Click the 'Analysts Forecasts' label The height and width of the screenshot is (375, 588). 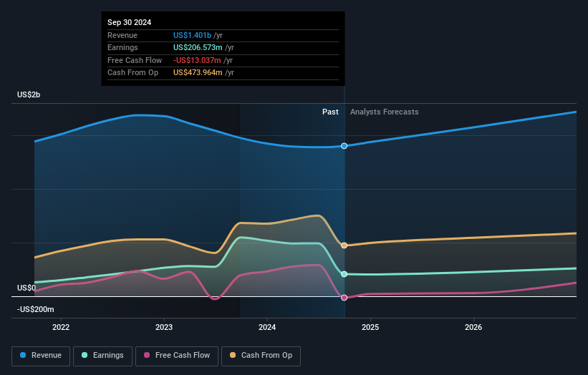click(385, 112)
